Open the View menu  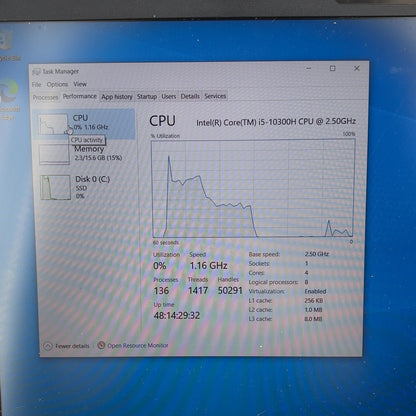tap(80, 84)
